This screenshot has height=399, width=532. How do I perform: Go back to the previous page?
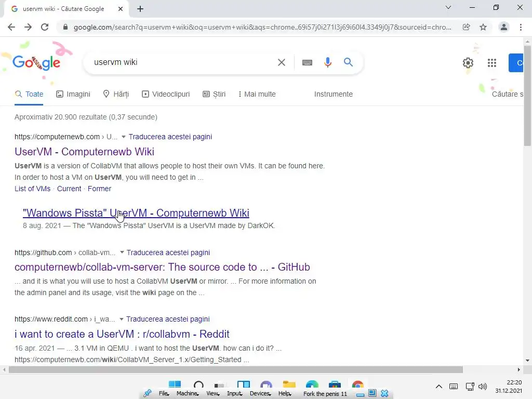point(11,27)
